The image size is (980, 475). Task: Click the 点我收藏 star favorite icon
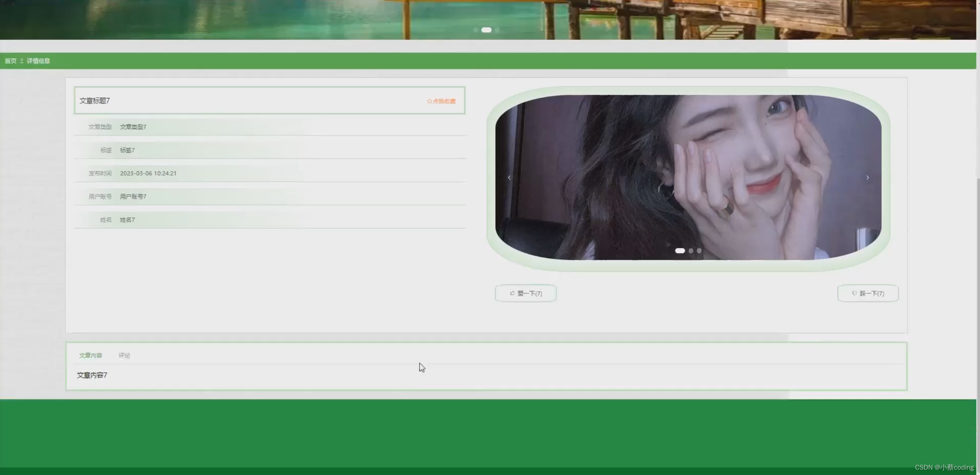click(x=430, y=101)
